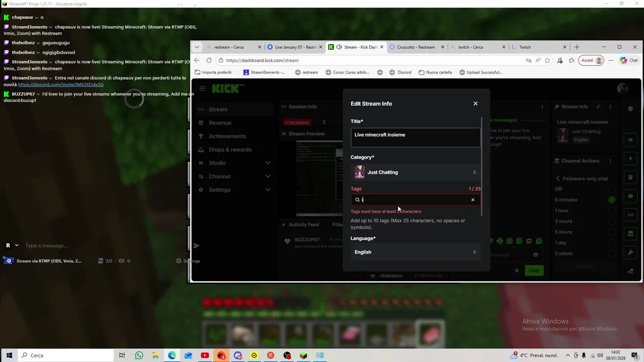Open Revenue in Kick sidebar

tap(220, 123)
